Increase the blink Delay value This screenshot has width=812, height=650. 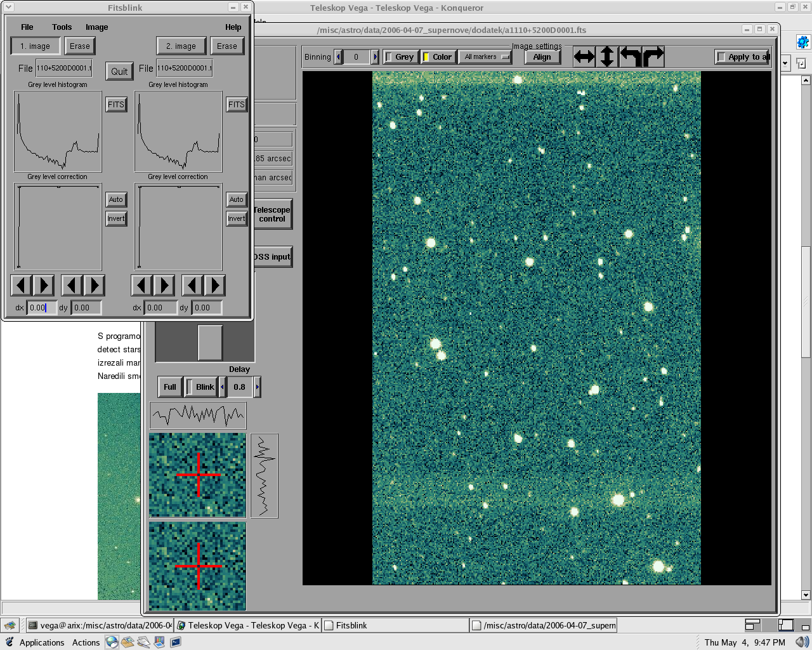point(257,387)
